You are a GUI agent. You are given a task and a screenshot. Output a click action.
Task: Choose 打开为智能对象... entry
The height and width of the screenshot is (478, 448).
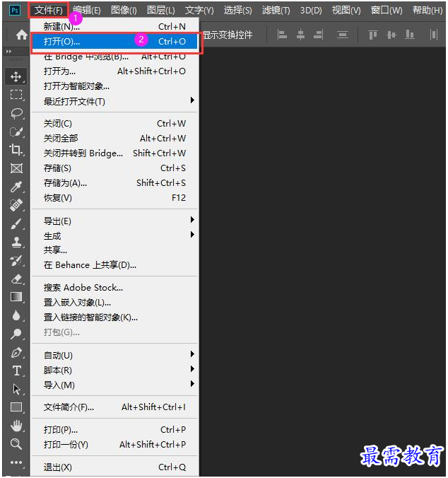(114, 86)
